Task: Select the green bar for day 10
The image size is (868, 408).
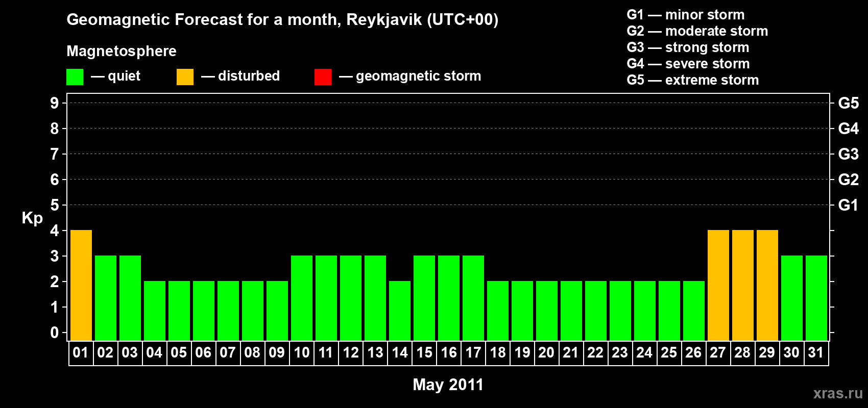Action: tap(302, 298)
